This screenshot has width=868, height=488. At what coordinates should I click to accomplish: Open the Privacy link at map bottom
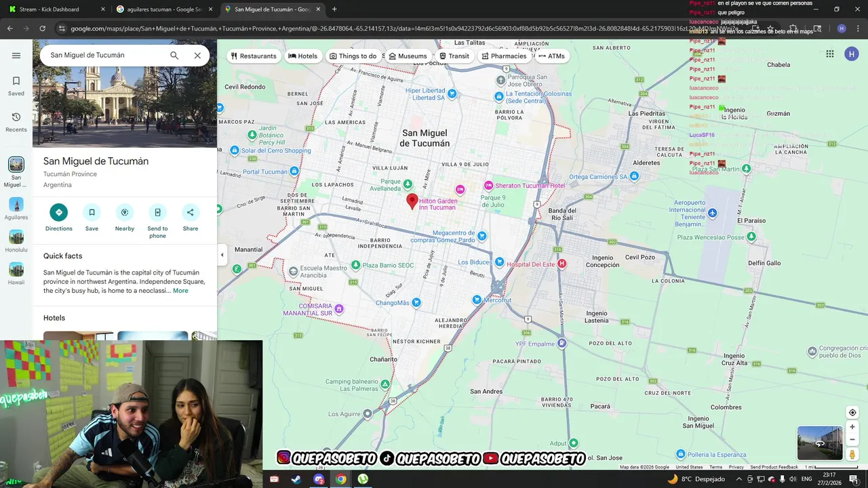point(736,467)
